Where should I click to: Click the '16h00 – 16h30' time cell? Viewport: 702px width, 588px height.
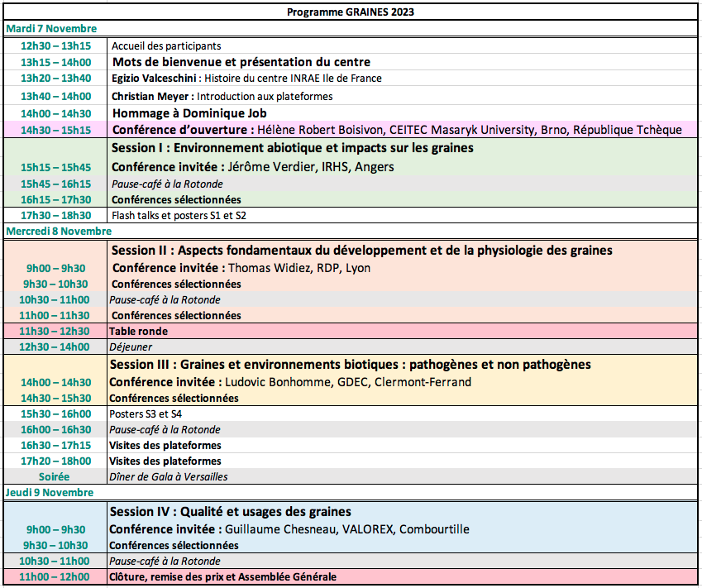pos(55,429)
